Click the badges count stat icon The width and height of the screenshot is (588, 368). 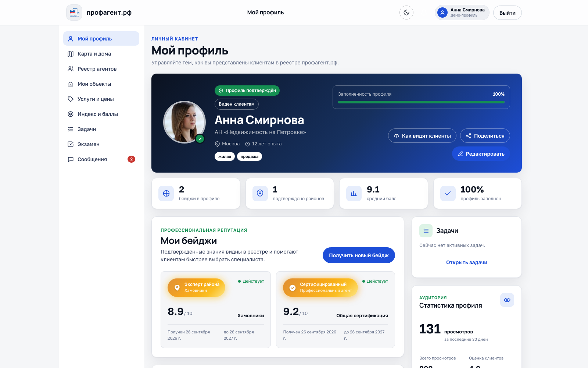click(166, 194)
